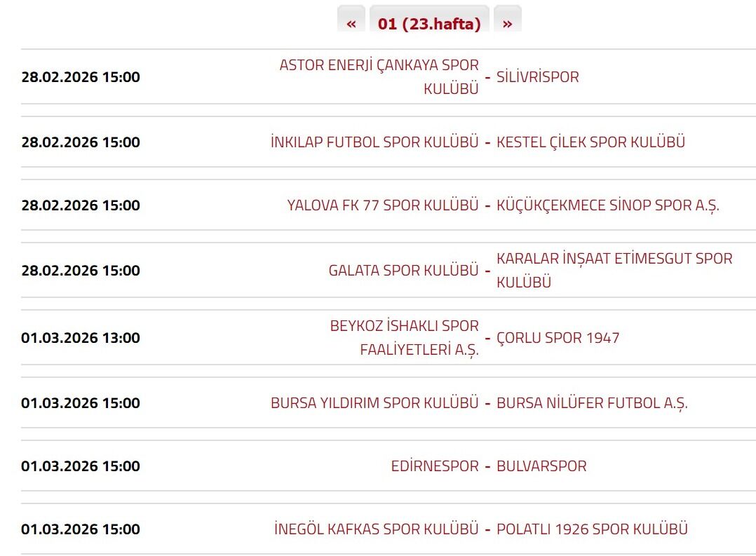Open the BULVARSPOR team page
The width and height of the screenshot is (756, 556).
541,466
